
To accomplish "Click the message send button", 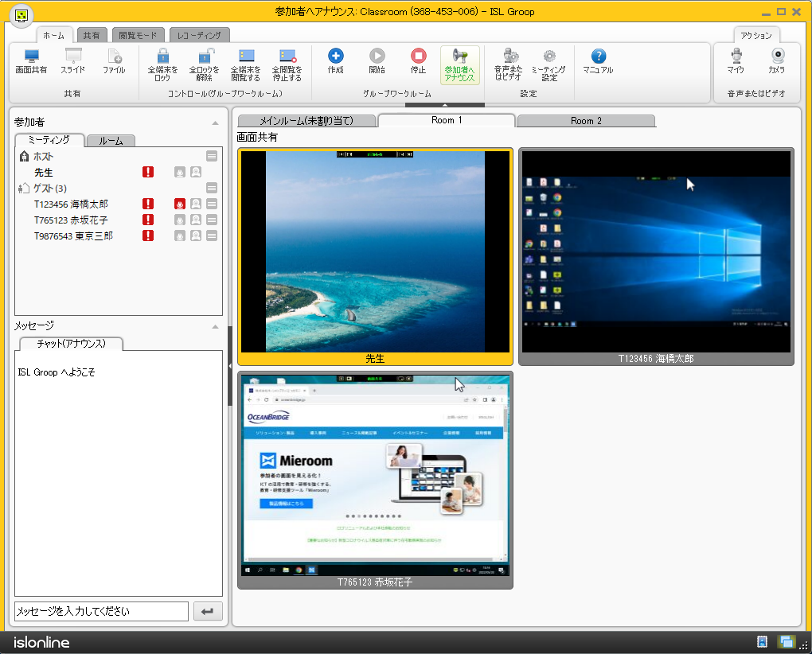I will 208,611.
